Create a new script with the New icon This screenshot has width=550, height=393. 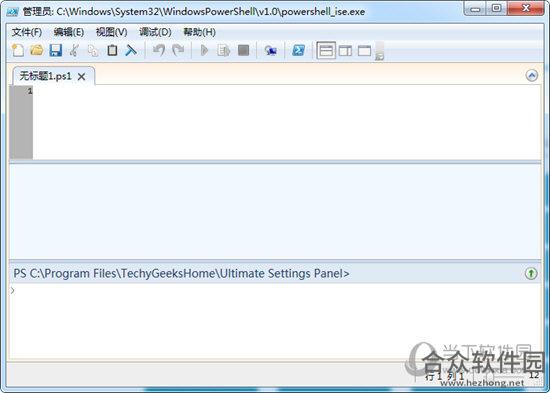(18, 51)
